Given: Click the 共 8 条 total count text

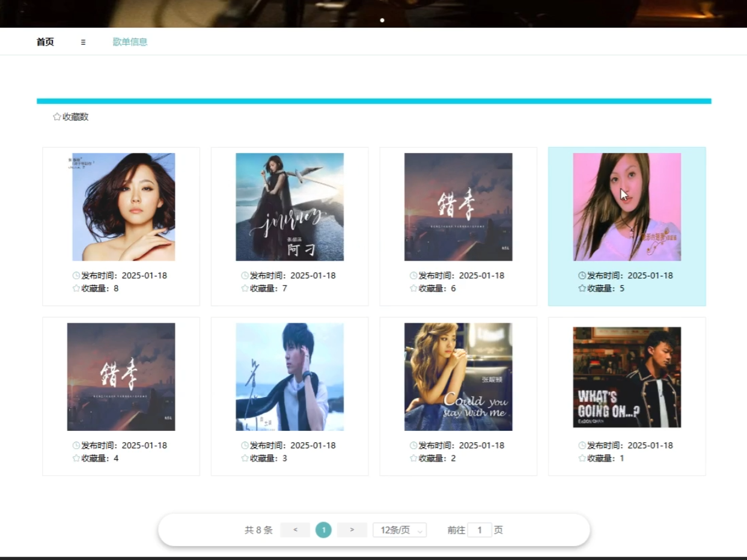Looking at the screenshot, I should [x=258, y=530].
